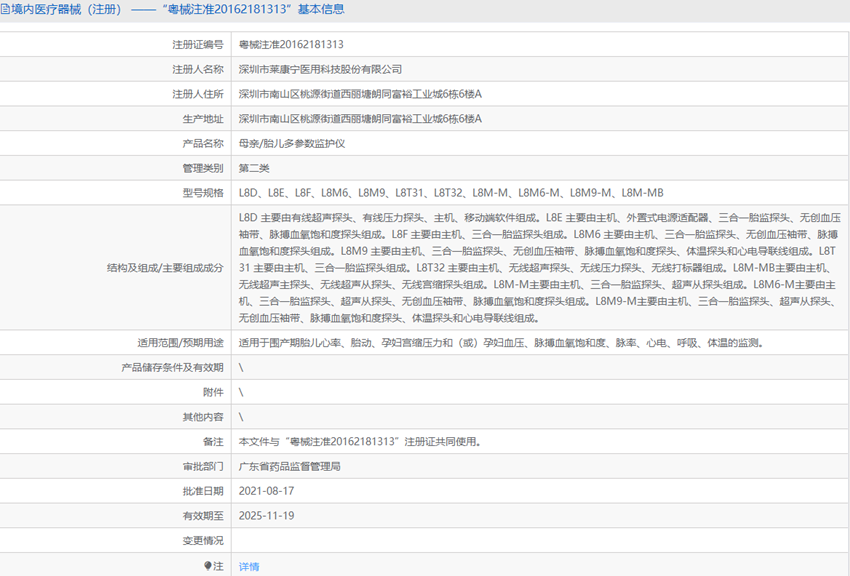The width and height of the screenshot is (850, 576).
Task: Click the pin icon next to 注
Action: pos(207,566)
